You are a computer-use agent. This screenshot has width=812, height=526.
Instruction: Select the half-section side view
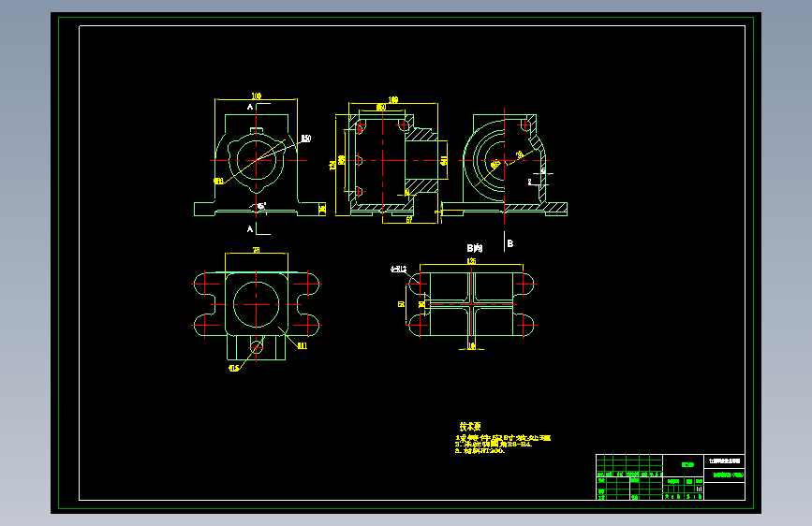coord(505,165)
